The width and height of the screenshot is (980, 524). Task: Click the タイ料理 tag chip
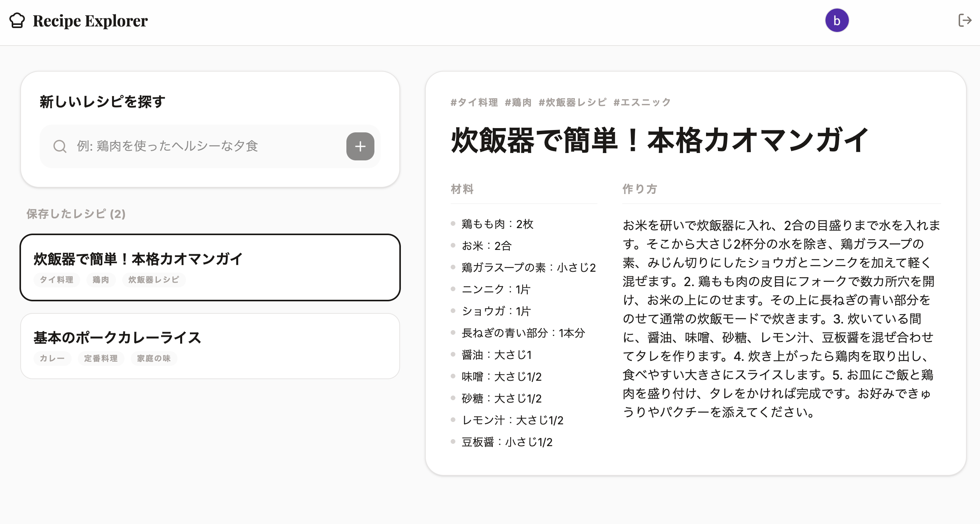[57, 280]
